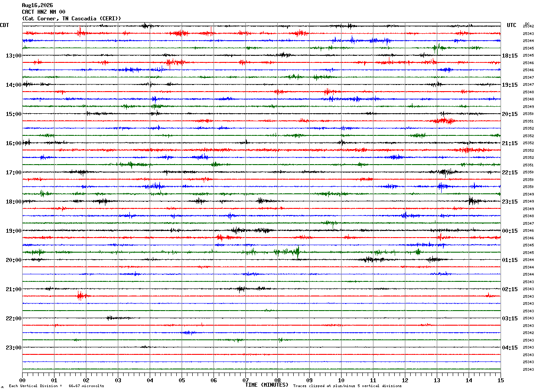Click the station name (Cat Corner, TN Cascadia (CERI))
This screenshot has width=536, height=392.
71,19
